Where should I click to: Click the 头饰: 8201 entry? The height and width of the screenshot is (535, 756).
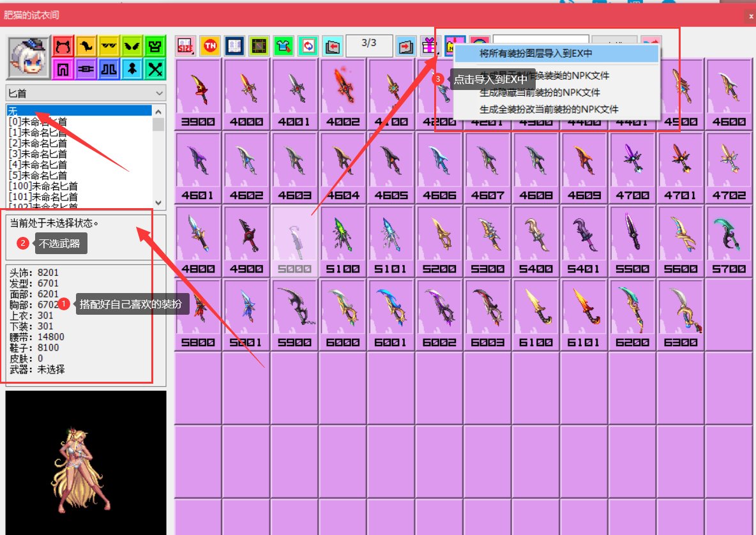34,273
